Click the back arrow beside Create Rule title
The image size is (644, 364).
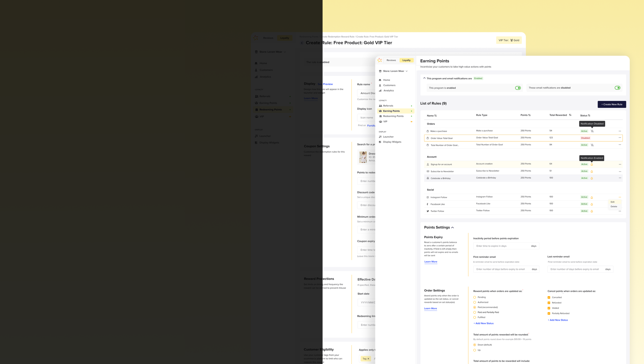[302, 43]
